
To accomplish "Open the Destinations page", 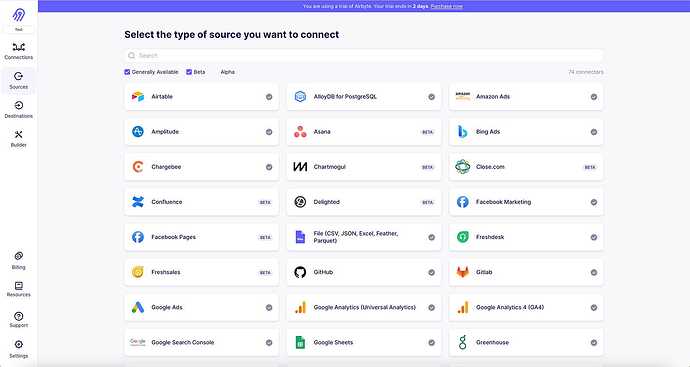I will pos(18,110).
